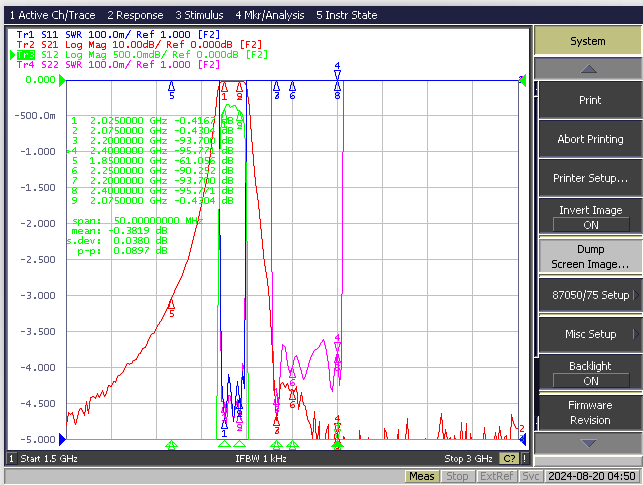Screen dimensions: 643x485
Task: Click blue marker 6 at top of graph
Action: (292, 90)
